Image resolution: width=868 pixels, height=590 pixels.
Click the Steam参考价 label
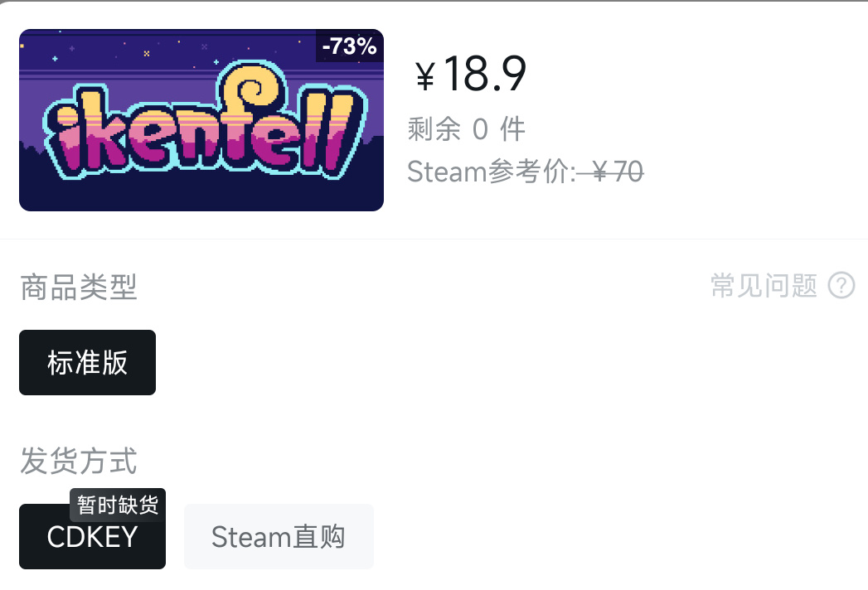click(x=491, y=172)
